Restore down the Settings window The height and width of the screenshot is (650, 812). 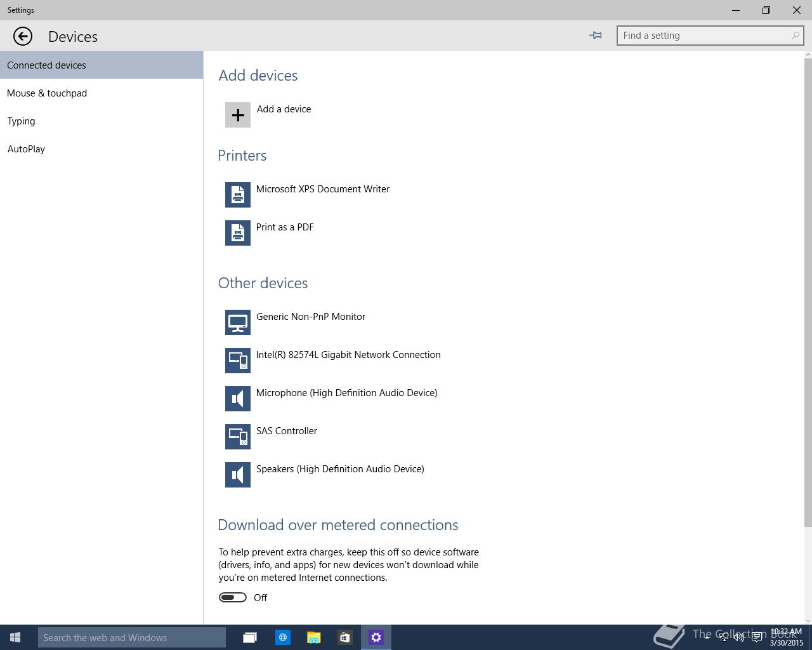pyautogui.click(x=766, y=10)
